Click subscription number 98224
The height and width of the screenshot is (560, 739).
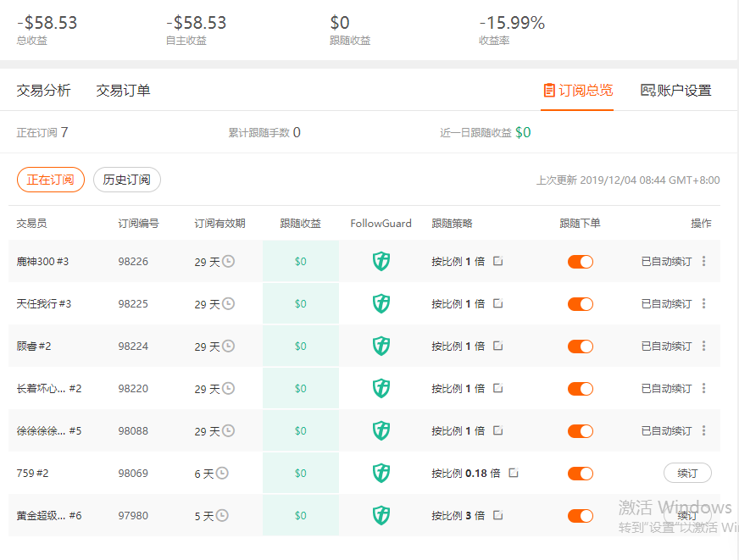click(x=133, y=347)
